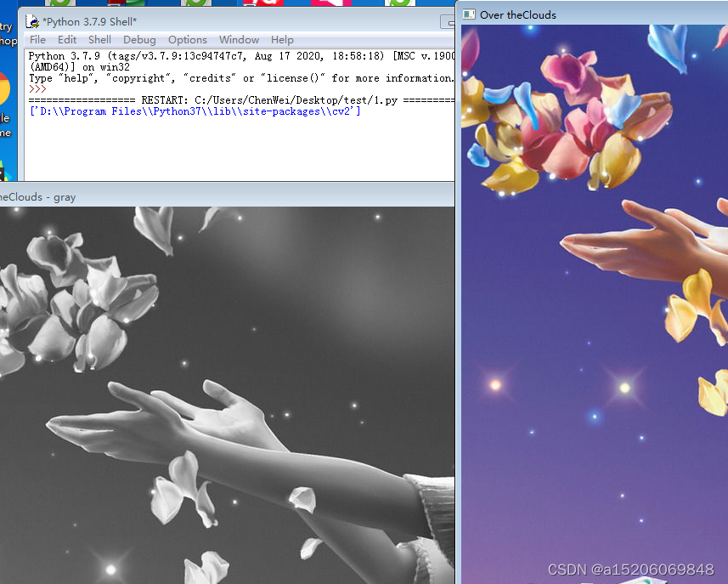Click the Python Shell title bar icon
This screenshot has width=728, height=584.
(32, 21)
